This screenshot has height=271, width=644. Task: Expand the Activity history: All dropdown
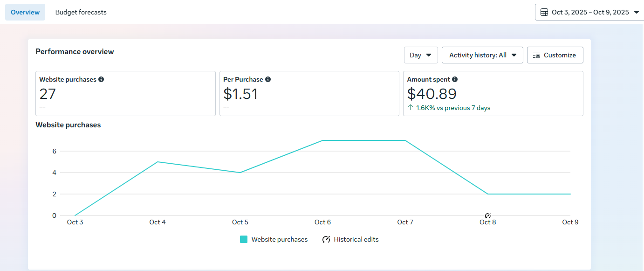(482, 55)
